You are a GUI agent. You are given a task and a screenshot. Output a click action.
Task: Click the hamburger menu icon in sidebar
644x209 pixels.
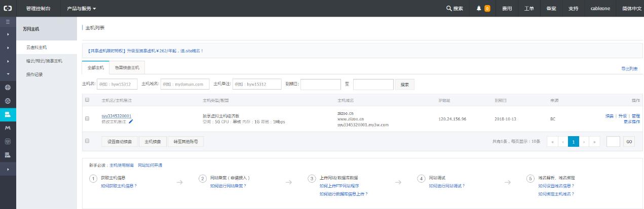(x=8, y=22)
